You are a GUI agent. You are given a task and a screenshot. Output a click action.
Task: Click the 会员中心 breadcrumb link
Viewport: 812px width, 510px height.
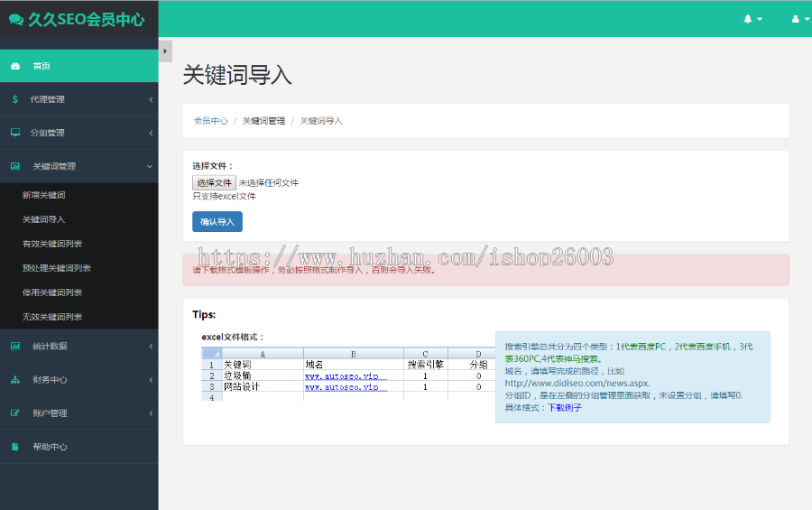coord(211,121)
